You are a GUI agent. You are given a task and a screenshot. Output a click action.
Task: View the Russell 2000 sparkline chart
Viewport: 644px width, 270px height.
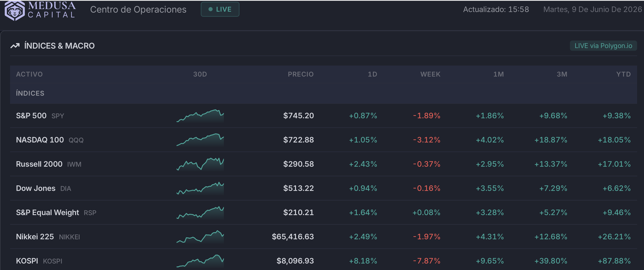200,164
